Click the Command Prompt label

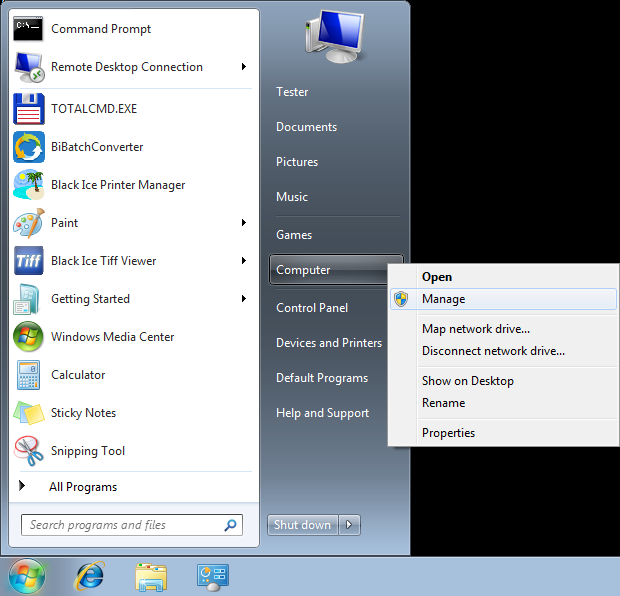point(101,29)
